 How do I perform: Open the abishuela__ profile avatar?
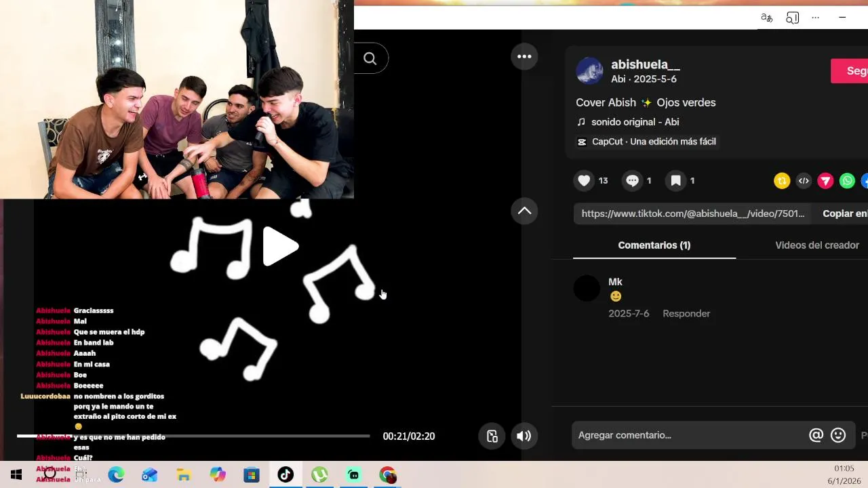point(589,70)
